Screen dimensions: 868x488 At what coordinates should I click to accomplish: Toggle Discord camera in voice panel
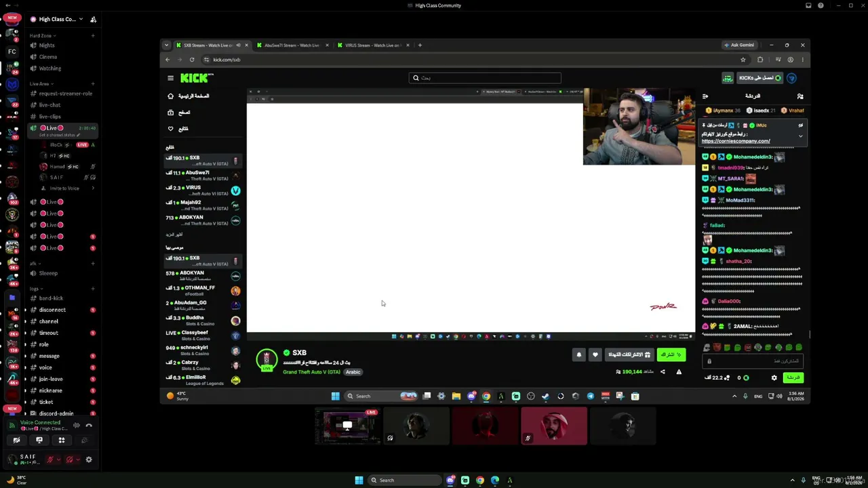click(17, 440)
